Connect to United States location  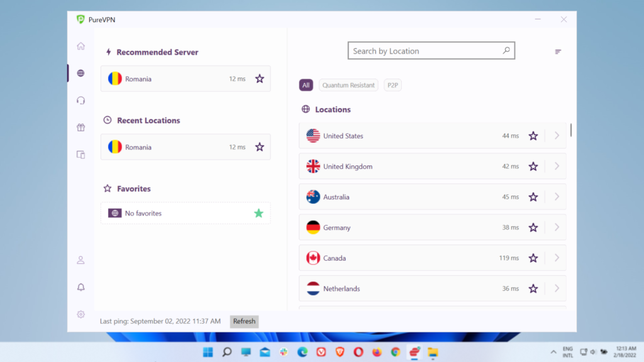click(x=433, y=136)
